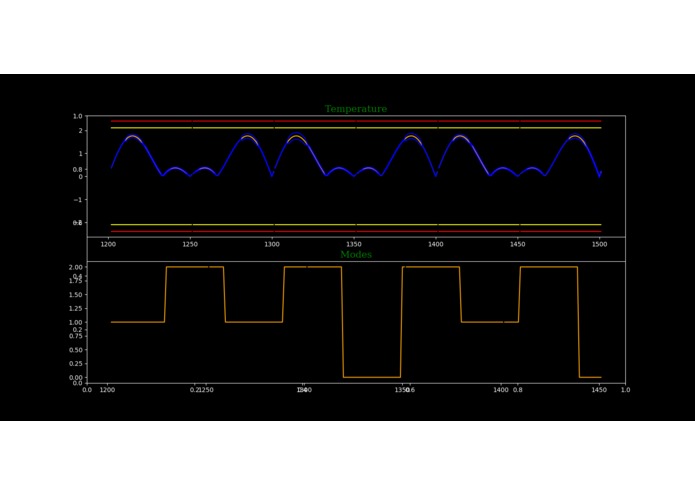Click the 1450 tick on Temperature x-axis
Screen dimensions: 695x494
click(x=518, y=245)
